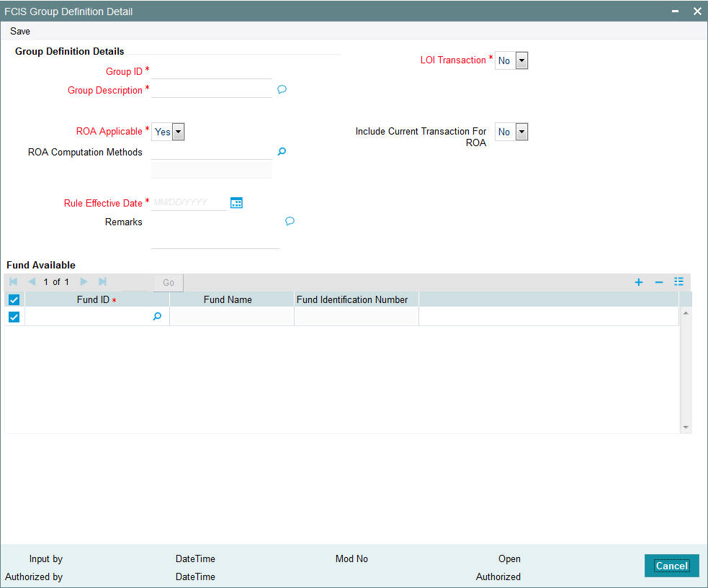Open the Rule Effective Date calendar picker

(x=236, y=202)
